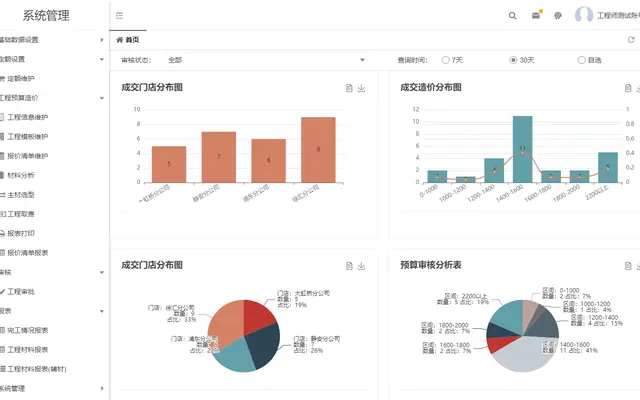Image resolution: width=640 pixels, height=400 pixels.
Task: Click the teal 2200以上 bar in cost chart
Action: coord(608,167)
